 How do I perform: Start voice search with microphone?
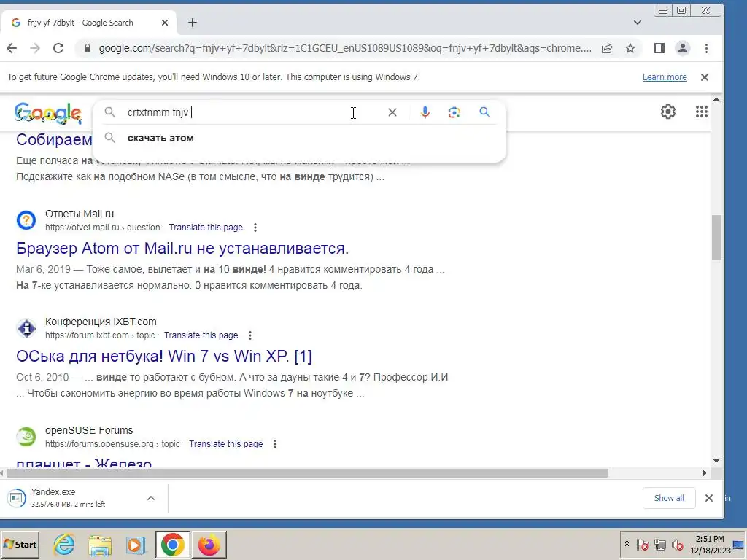[x=425, y=112]
